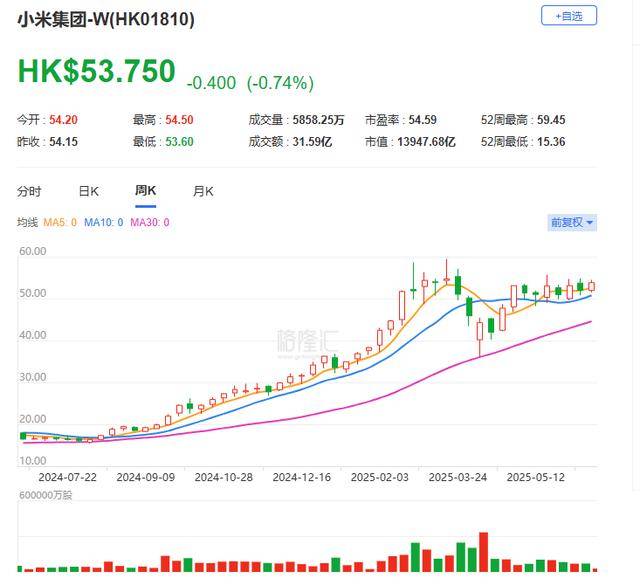Click the volume value 5858.25万

click(318, 120)
